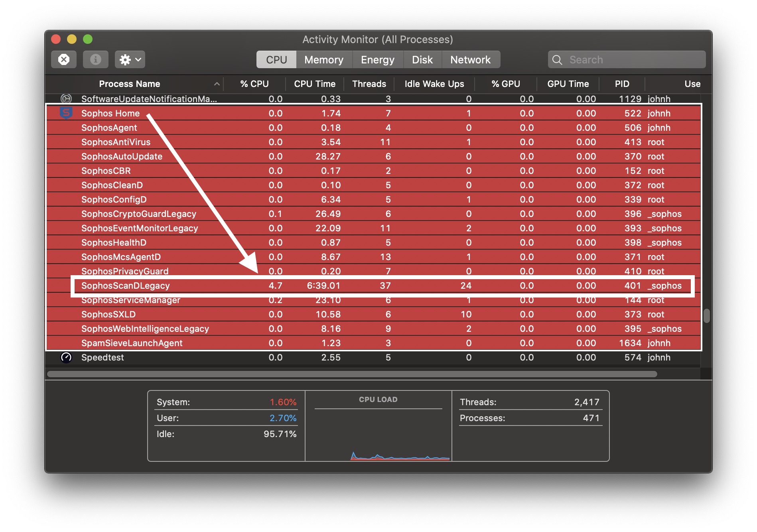Click the stop process X icon
757x532 pixels.
tap(64, 59)
